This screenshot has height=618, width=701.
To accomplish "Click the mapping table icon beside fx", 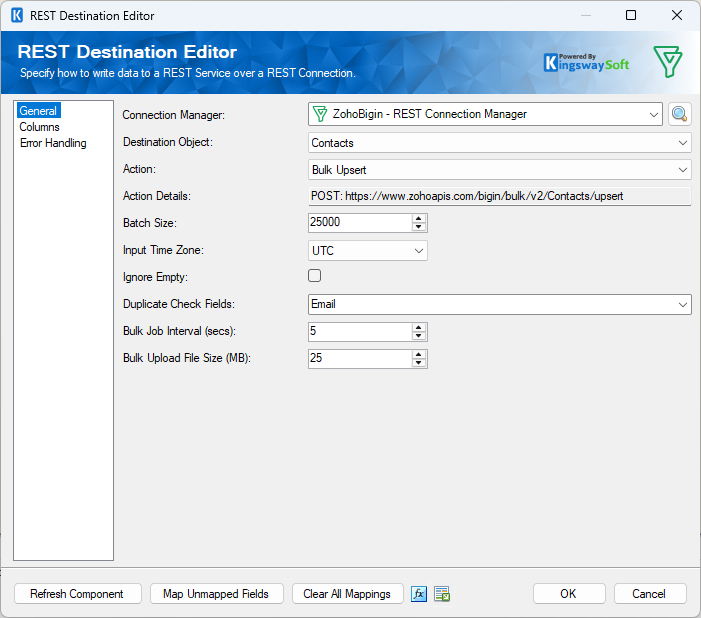I will (442, 594).
